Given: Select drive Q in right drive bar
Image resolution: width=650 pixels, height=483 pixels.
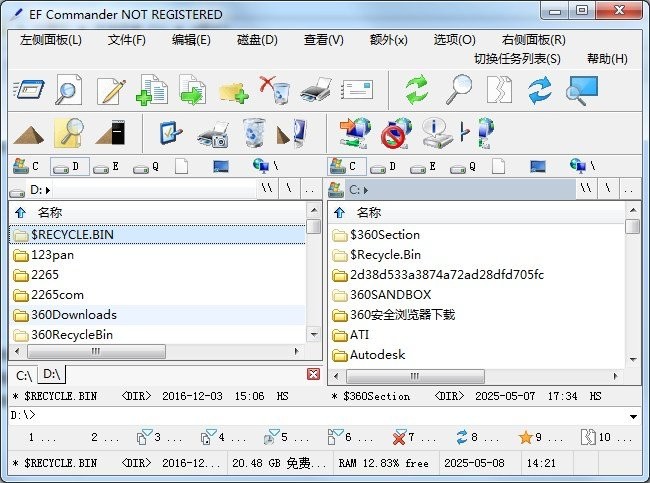Looking at the screenshot, I should (x=463, y=167).
